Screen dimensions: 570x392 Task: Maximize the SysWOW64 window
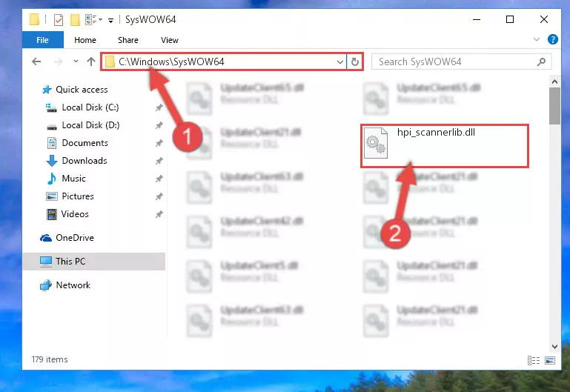[510, 19]
